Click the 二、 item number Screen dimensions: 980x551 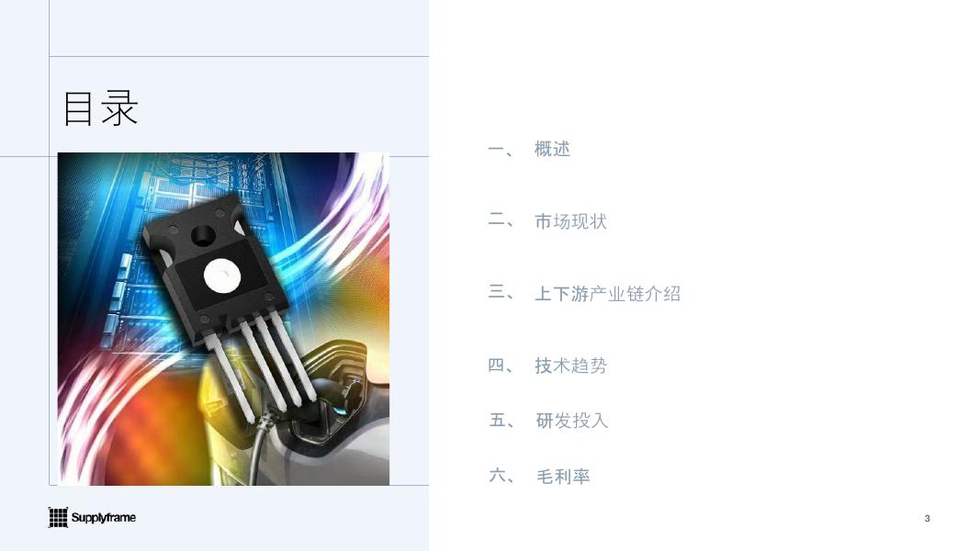point(501,221)
